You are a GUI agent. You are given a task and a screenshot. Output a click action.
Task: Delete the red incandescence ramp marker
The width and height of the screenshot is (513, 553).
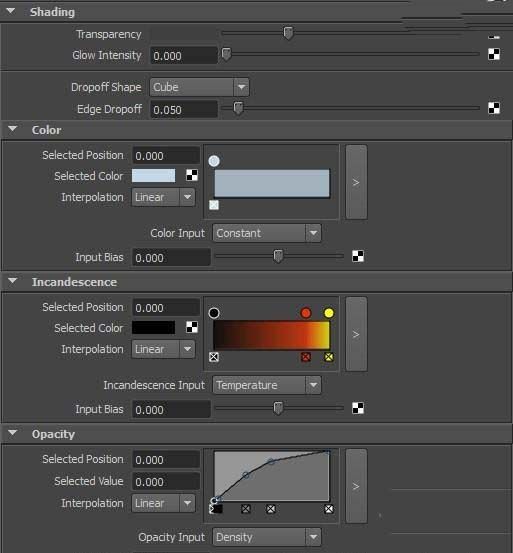[x=306, y=357]
